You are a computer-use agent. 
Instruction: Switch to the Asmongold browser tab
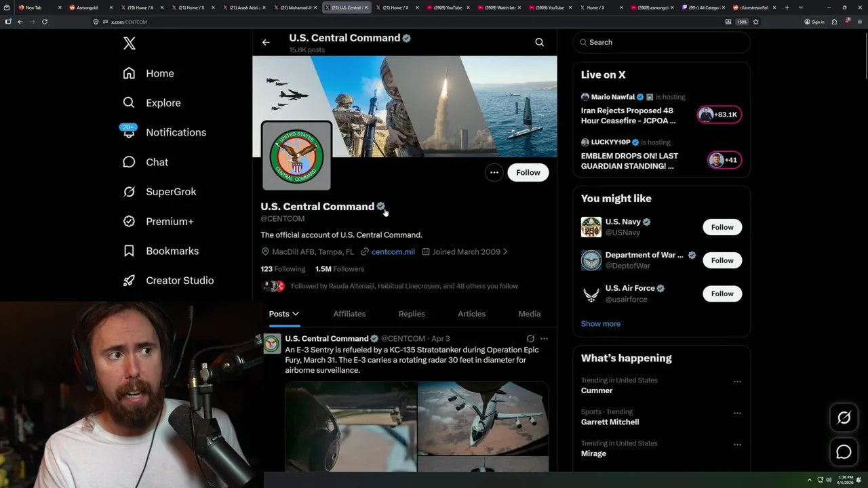click(91, 7)
